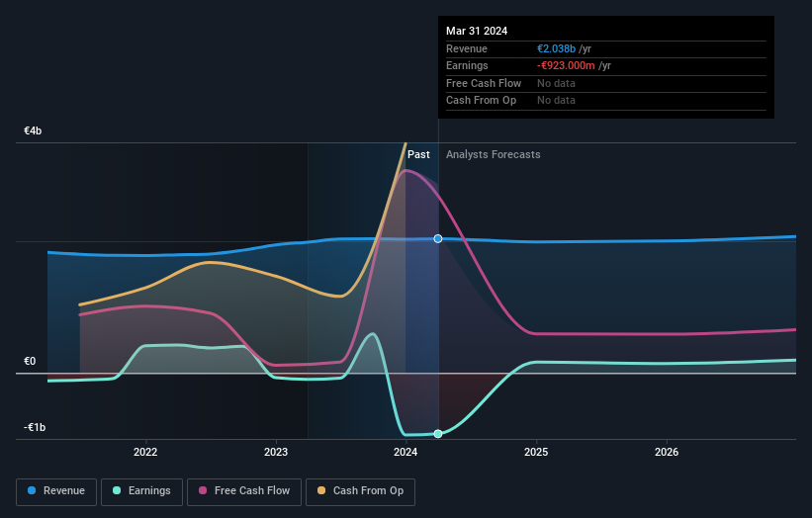Click the 2023 x-axis label
Image resolution: width=812 pixels, height=518 pixels.
[276, 452]
